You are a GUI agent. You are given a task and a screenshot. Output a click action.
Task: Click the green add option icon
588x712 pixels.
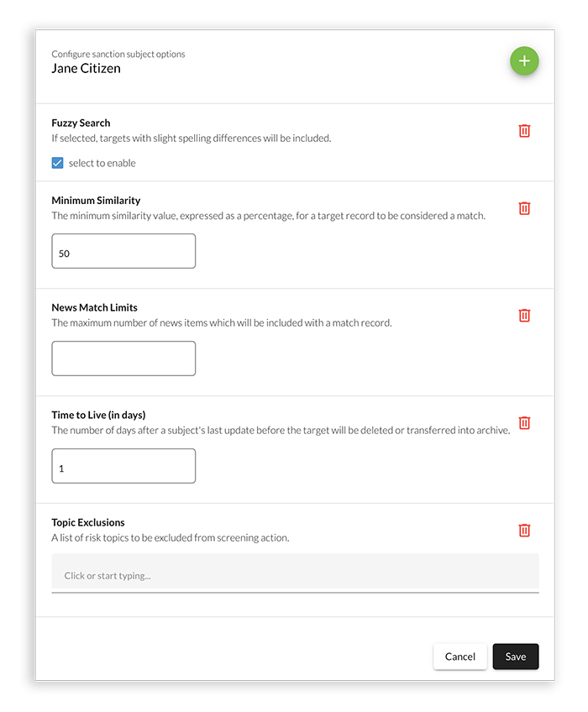click(x=524, y=60)
